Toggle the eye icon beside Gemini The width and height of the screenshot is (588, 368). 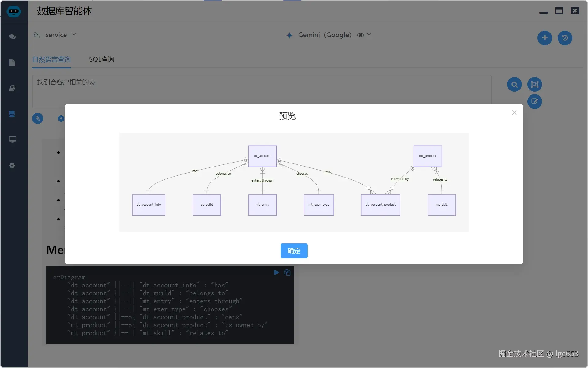[x=360, y=35]
